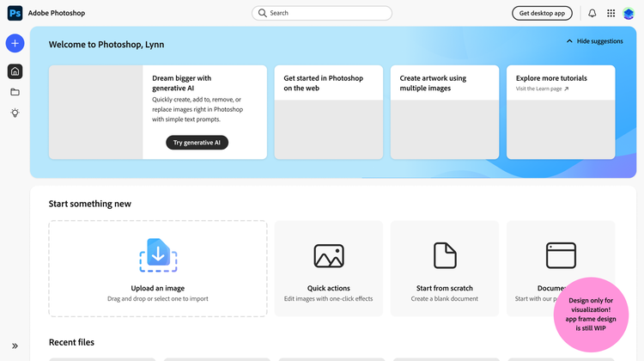Open the generative AI card thumbnail image
The height and width of the screenshot is (361, 644).
point(95,112)
